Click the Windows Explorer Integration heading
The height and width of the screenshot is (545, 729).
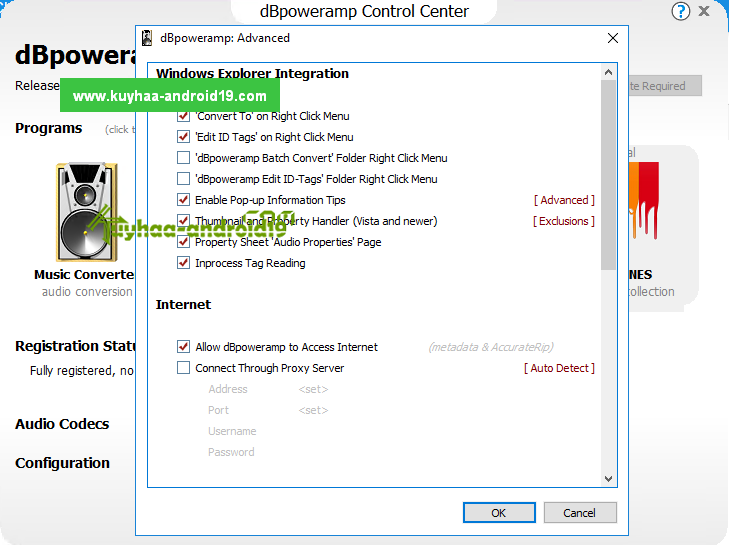pyautogui.click(x=252, y=73)
